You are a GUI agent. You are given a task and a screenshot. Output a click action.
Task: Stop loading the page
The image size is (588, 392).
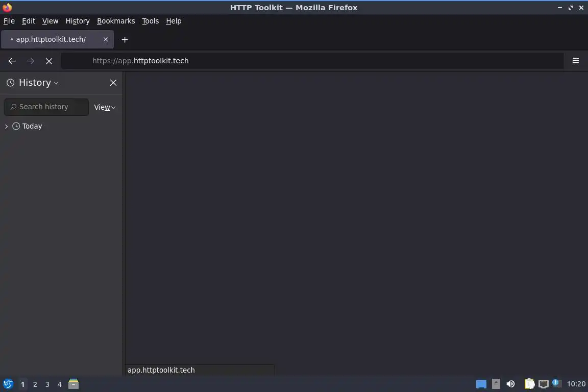(x=49, y=61)
